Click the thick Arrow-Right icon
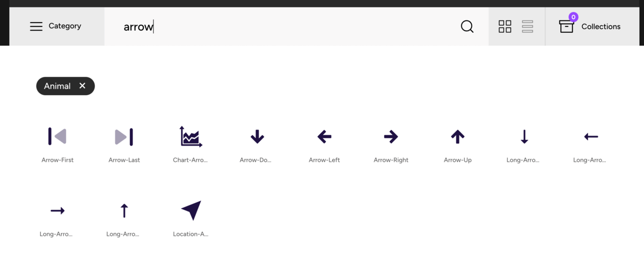The height and width of the screenshot is (264, 644). (x=391, y=137)
